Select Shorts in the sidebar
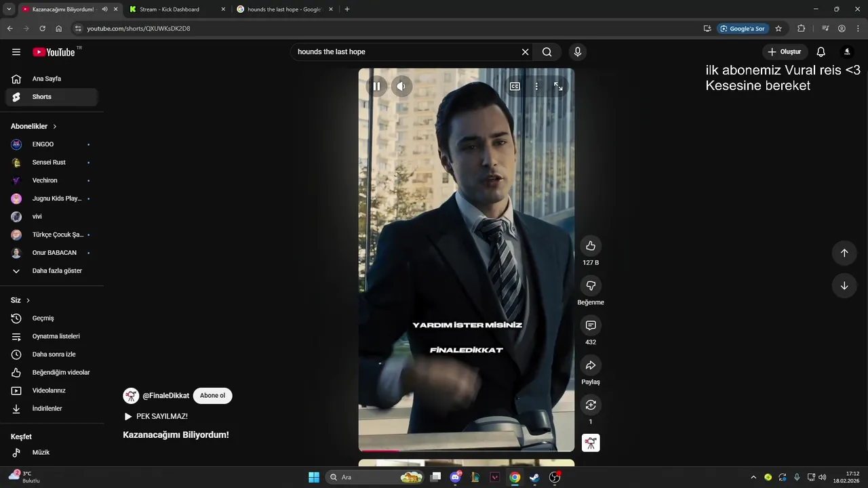The width and height of the screenshot is (868, 488). [x=52, y=97]
